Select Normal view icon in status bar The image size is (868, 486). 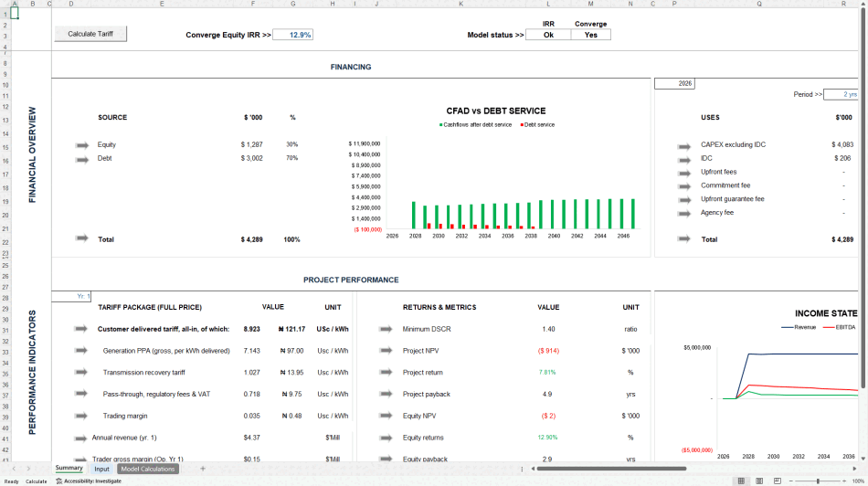pyautogui.click(x=741, y=481)
